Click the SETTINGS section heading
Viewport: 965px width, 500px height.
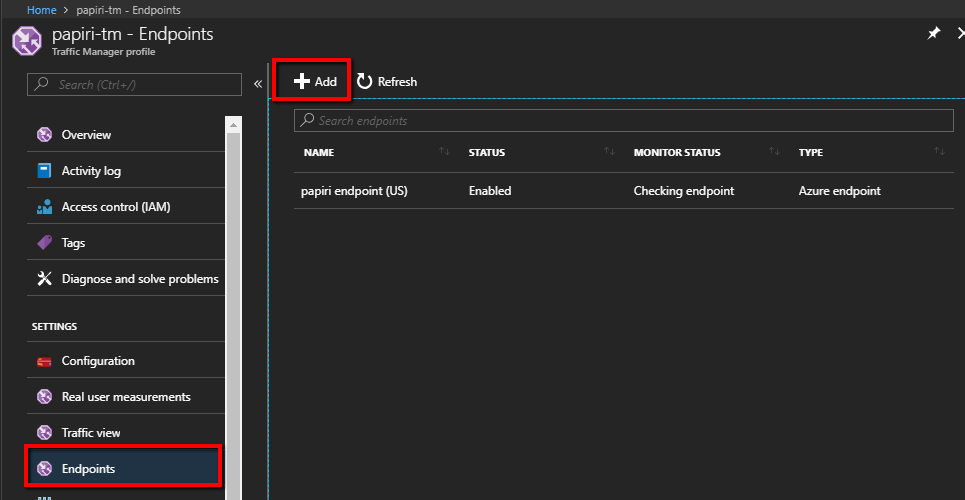(x=54, y=326)
